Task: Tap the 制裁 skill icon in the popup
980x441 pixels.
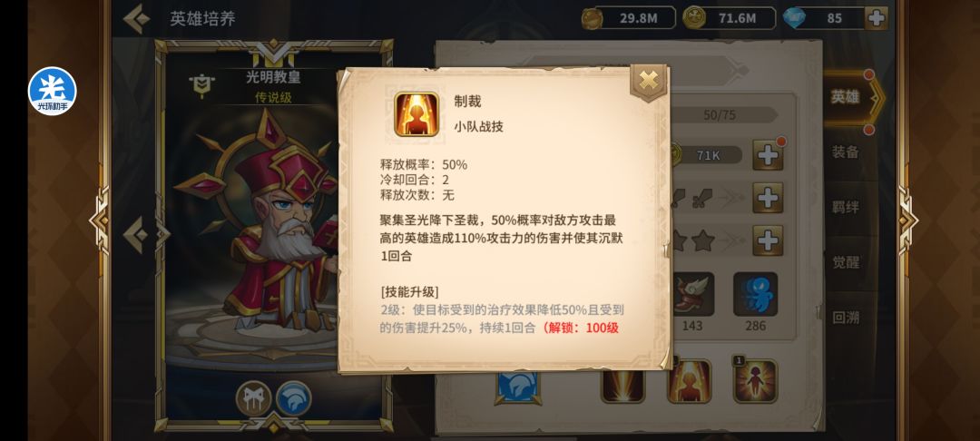Action: [x=416, y=113]
